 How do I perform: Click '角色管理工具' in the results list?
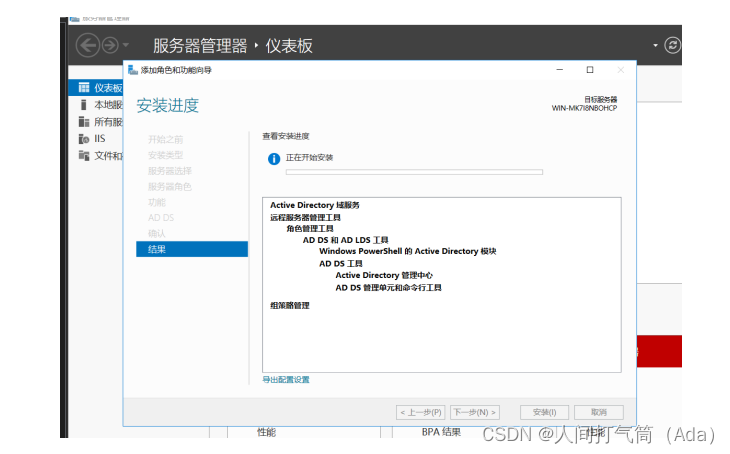tap(310, 229)
